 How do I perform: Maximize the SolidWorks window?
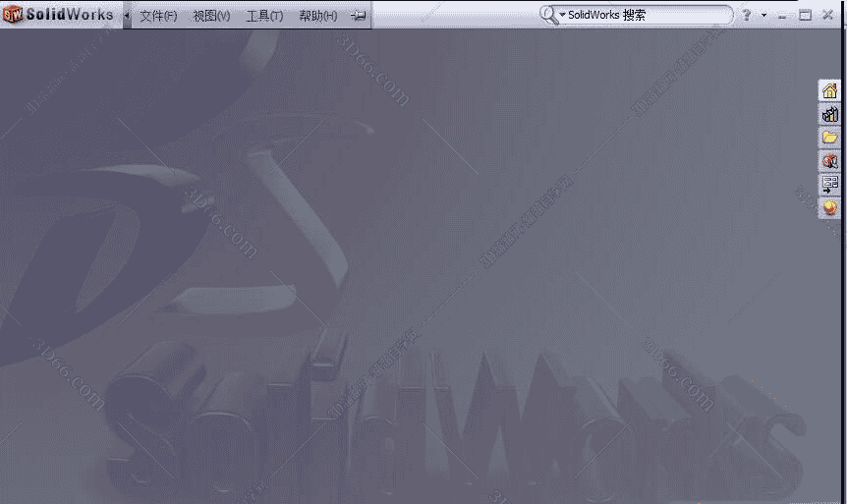805,15
